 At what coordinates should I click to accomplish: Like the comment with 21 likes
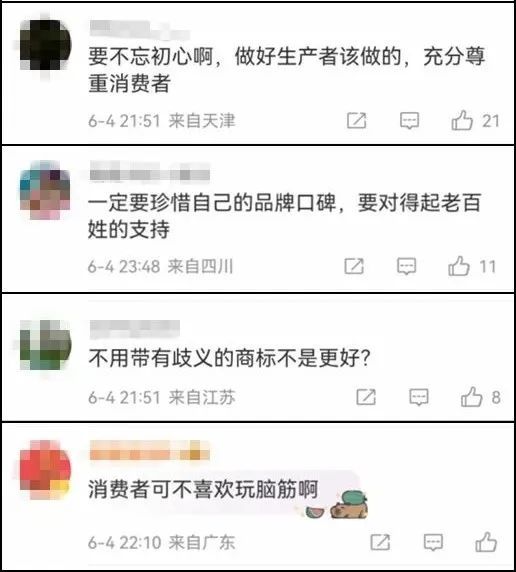462,120
